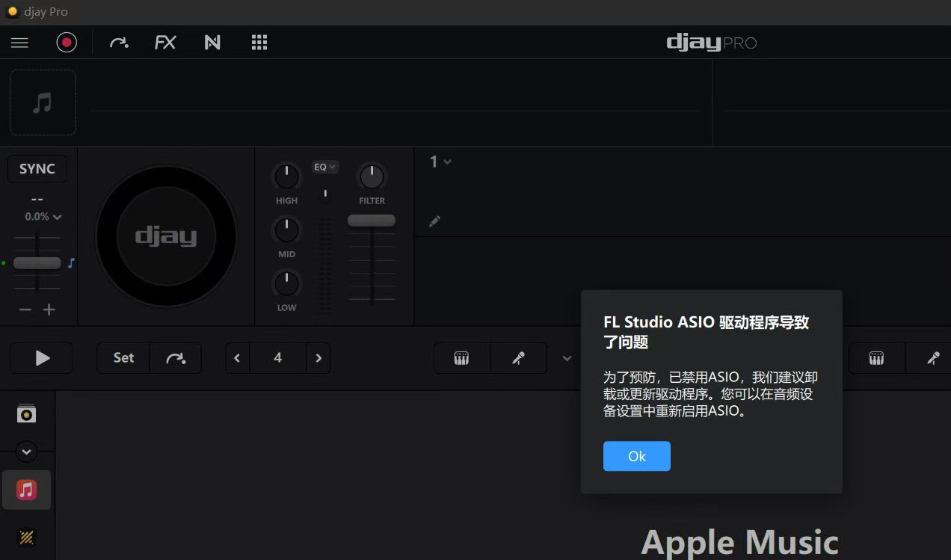Click the Set cue button
Viewport: 951px width, 560px height.
pos(123,358)
